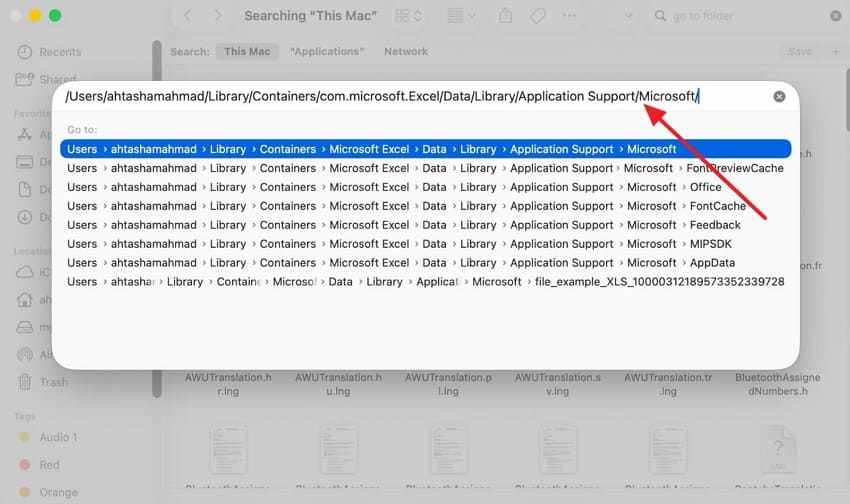Set search scope to This Mac
The height and width of the screenshot is (504, 850).
tap(247, 51)
